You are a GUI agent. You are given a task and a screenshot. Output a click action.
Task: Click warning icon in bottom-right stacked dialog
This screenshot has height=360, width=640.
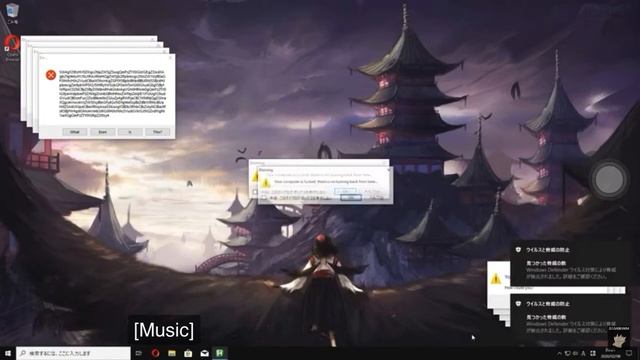[x=496, y=279]
